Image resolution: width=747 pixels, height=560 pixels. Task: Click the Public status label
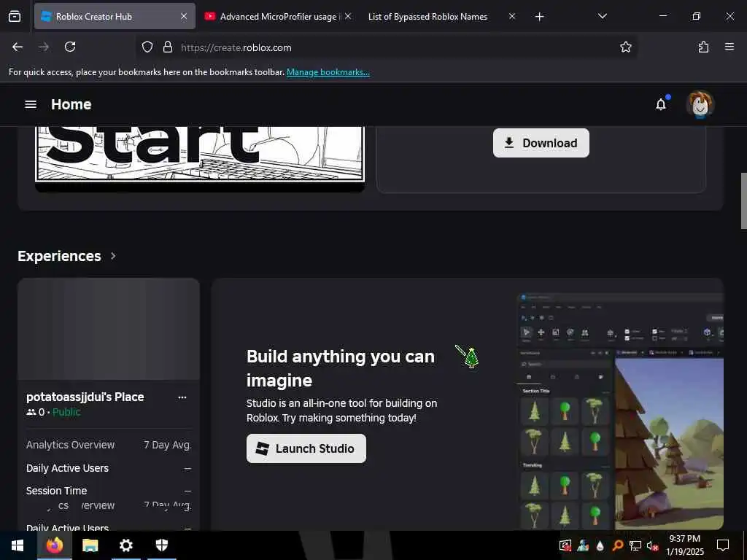coord(66,412)
